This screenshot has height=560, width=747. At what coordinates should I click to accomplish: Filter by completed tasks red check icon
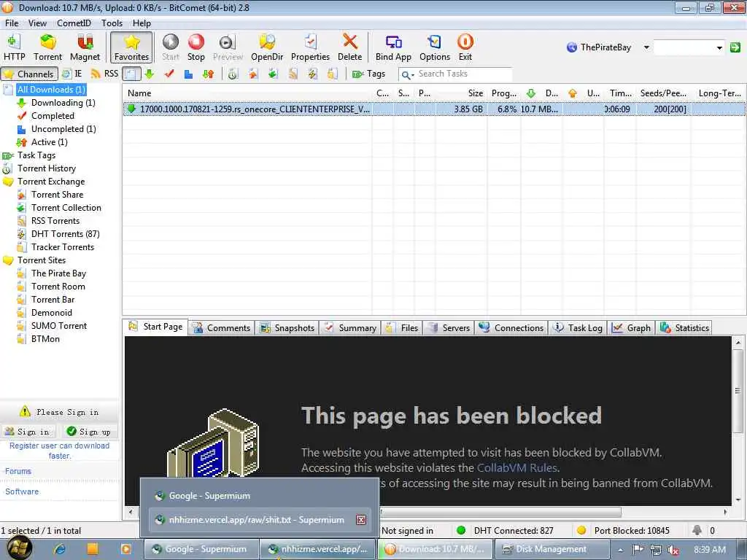coord(169,74)
